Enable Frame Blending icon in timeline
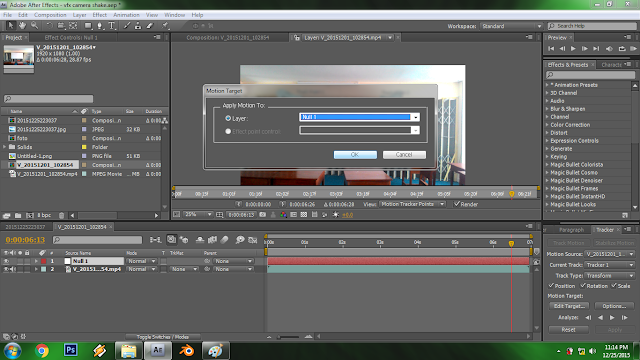 (212, 240)
